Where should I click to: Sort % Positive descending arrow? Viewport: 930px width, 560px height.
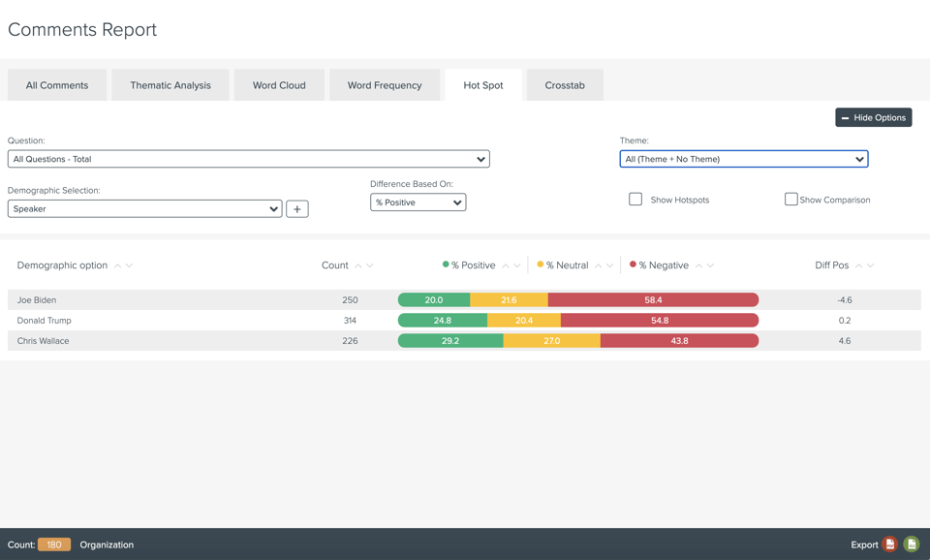click(517, 265)
